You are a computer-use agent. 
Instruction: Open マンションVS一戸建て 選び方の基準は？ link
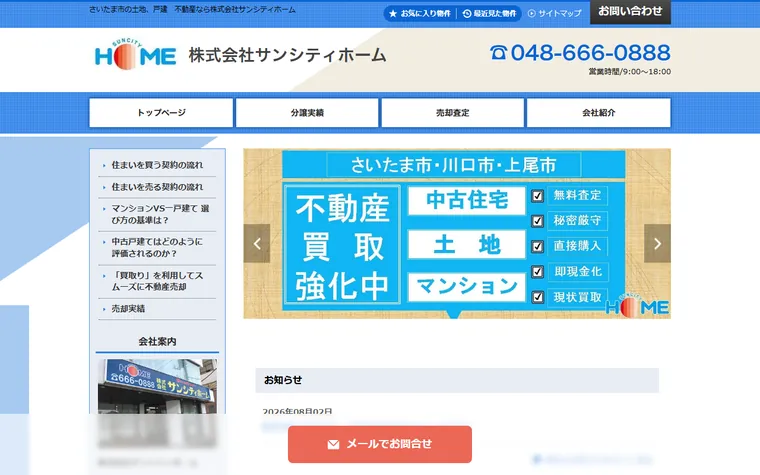point(160,214)
